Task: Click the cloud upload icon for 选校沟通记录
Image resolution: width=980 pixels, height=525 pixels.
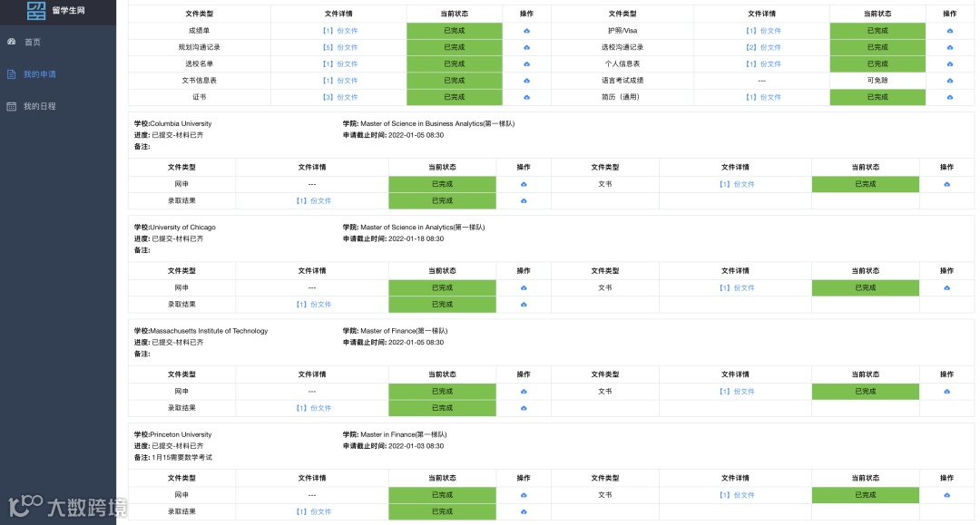Action: pyautogui.click(x=949, y=47)
